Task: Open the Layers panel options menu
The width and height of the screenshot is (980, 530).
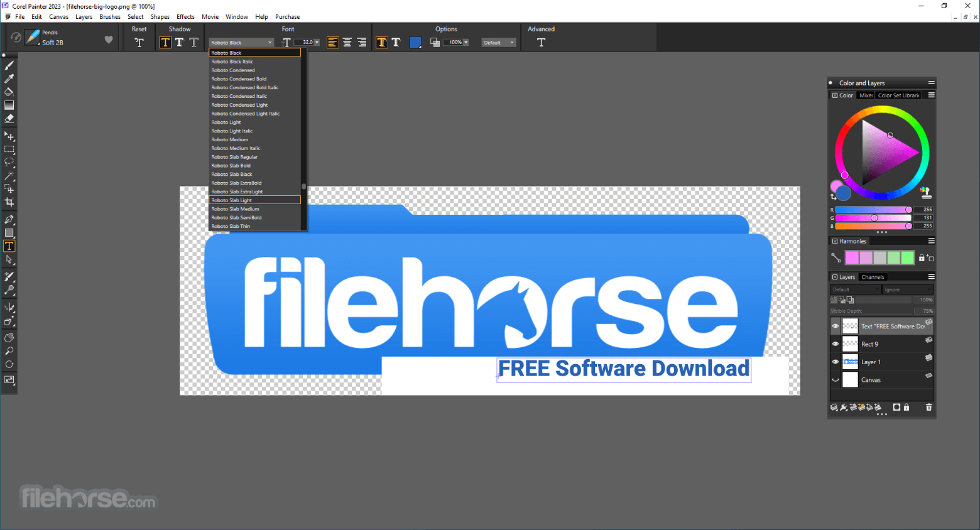Action: pyautogui.click(x=932, y=277)
